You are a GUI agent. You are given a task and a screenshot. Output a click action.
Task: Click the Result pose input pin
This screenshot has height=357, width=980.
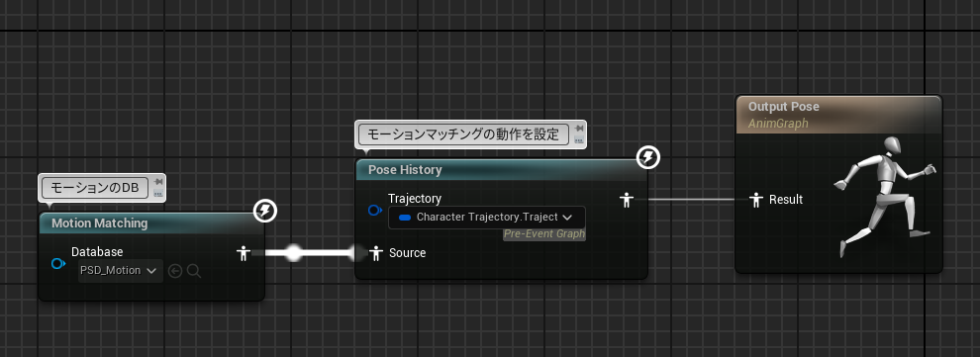(x=756, y=200)
